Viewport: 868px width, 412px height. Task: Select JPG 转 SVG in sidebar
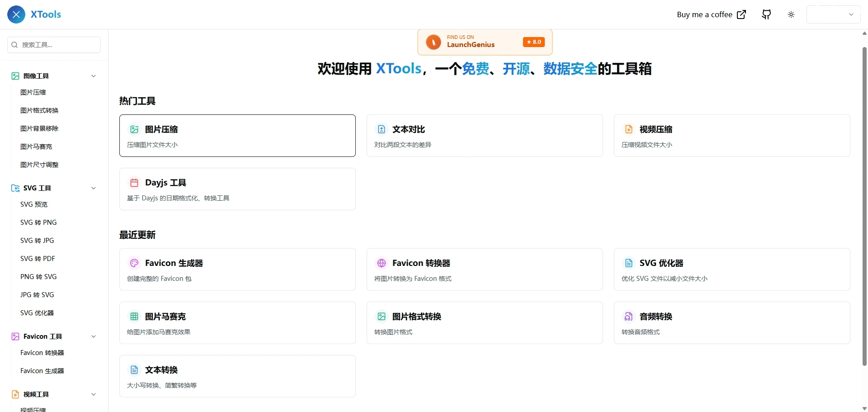coord(37,295)
